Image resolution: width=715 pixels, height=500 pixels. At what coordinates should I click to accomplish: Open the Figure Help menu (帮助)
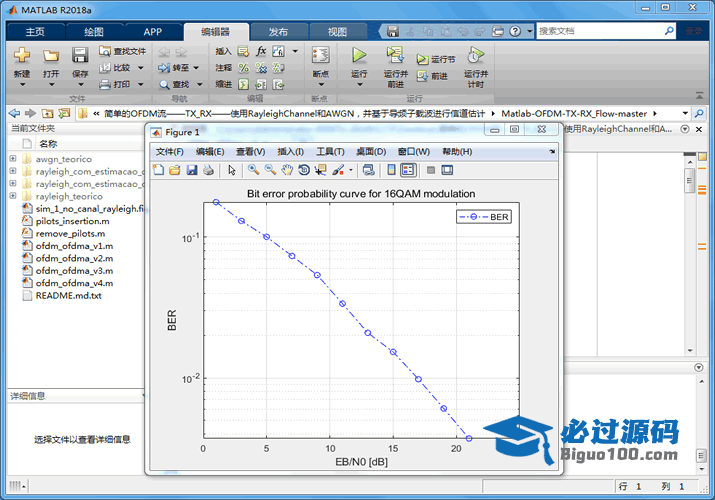457,152
